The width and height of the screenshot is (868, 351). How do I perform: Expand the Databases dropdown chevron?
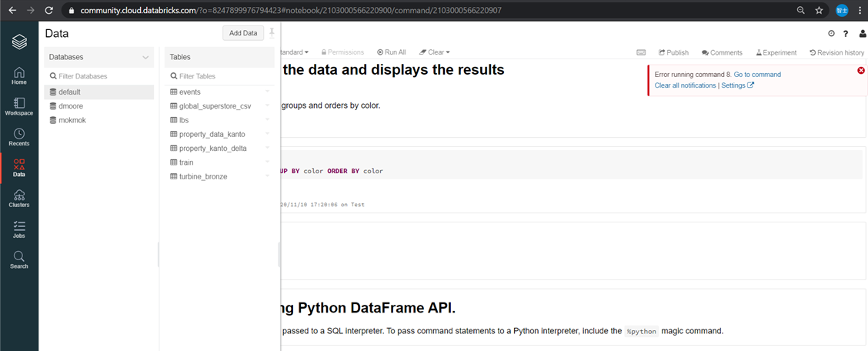(146, 57)
